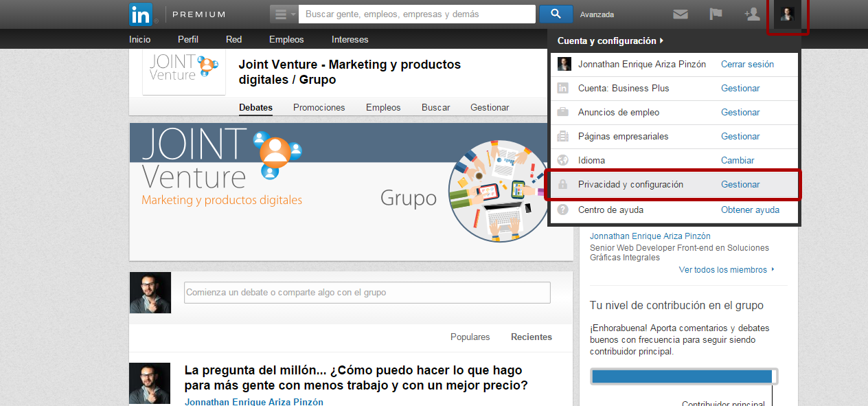Click Jonnathan Enrique Ariza Pinzón in dropdown
868x406 pixels.
click(642, 64)
